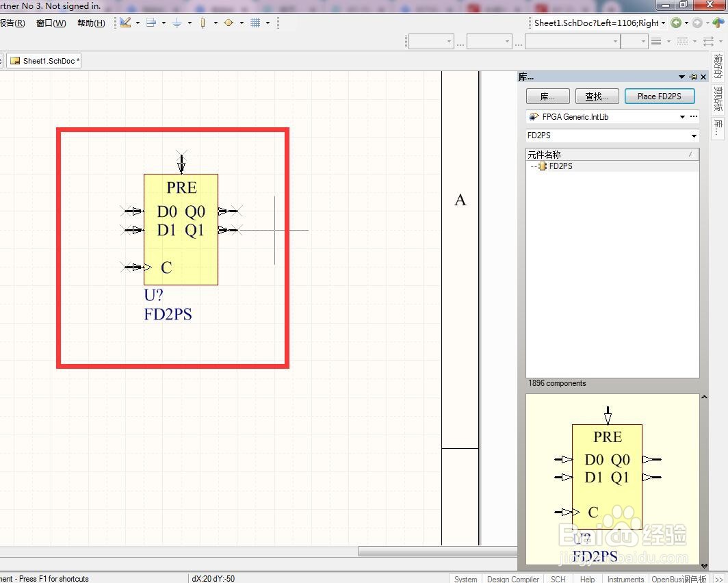Click the SCH status bar button
Screen dimensions: 728x583
(x=558, y=579)
